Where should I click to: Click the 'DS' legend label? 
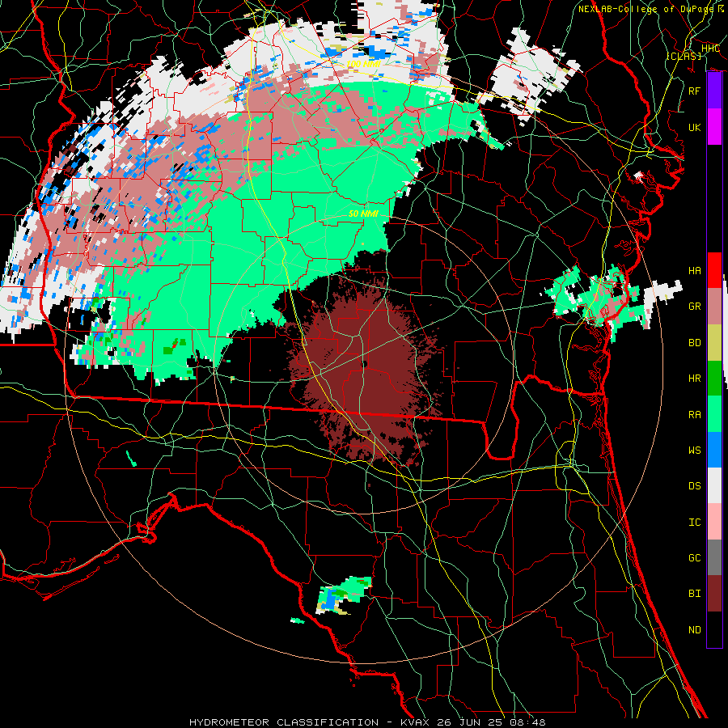click(695, 486)
